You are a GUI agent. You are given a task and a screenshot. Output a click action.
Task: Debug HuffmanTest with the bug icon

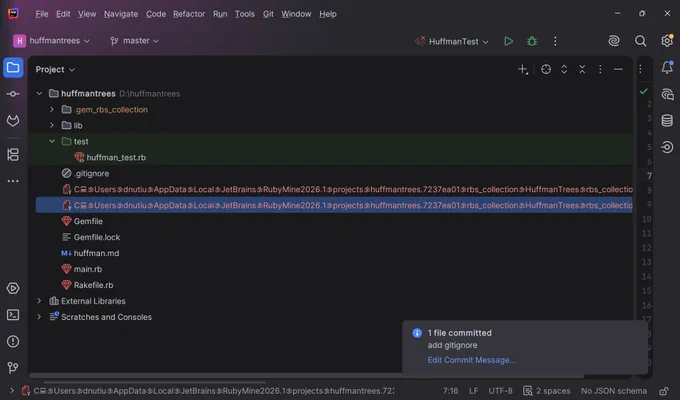point(532,41)
